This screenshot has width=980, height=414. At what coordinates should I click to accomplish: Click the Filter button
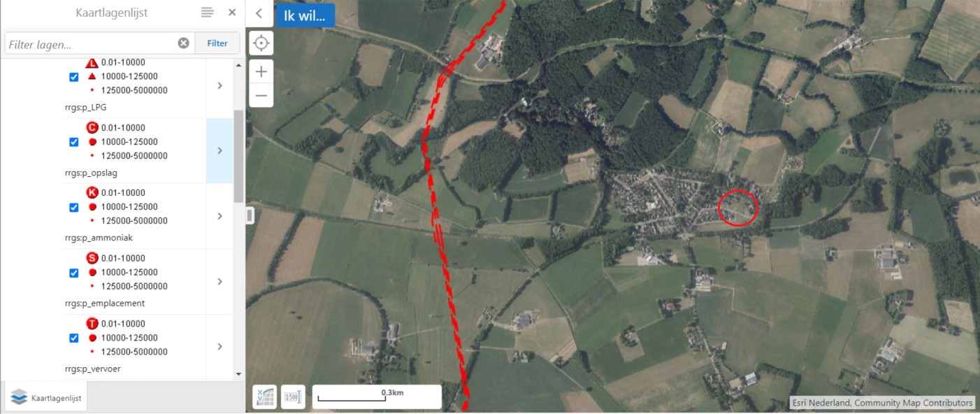(217, 43)
